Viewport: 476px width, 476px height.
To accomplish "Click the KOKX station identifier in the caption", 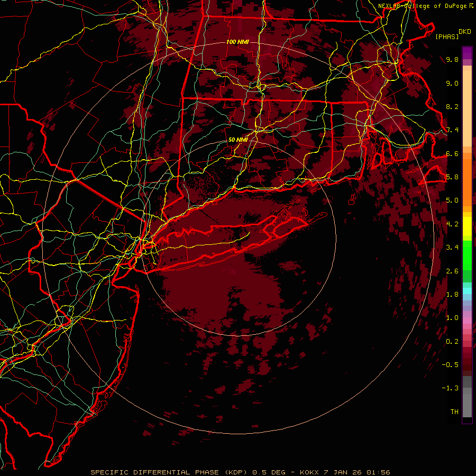I will (x=309, y=472).
